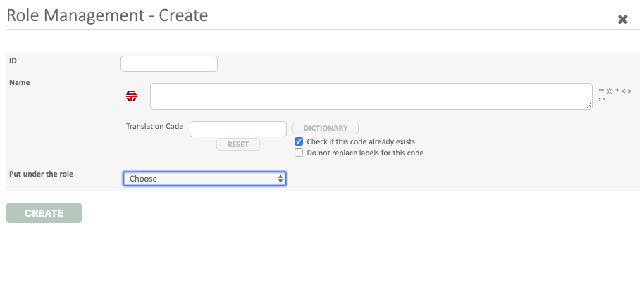Image resolution: width=644 pixels, height=292 pixels.
Task: Focus the ID input field
Action: [x=169, y=64]
